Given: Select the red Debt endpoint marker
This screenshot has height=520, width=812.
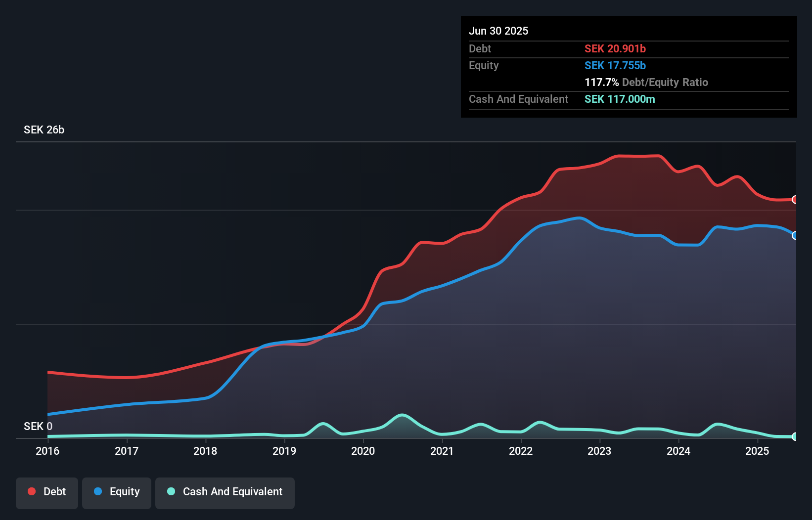Looking at the screenshot, I should [x=795, y=200].
